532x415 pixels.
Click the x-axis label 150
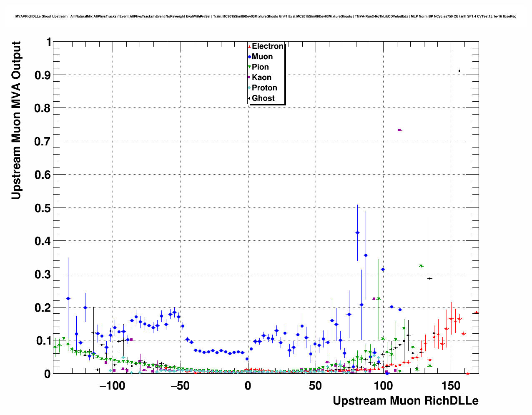tap(452, 386)
